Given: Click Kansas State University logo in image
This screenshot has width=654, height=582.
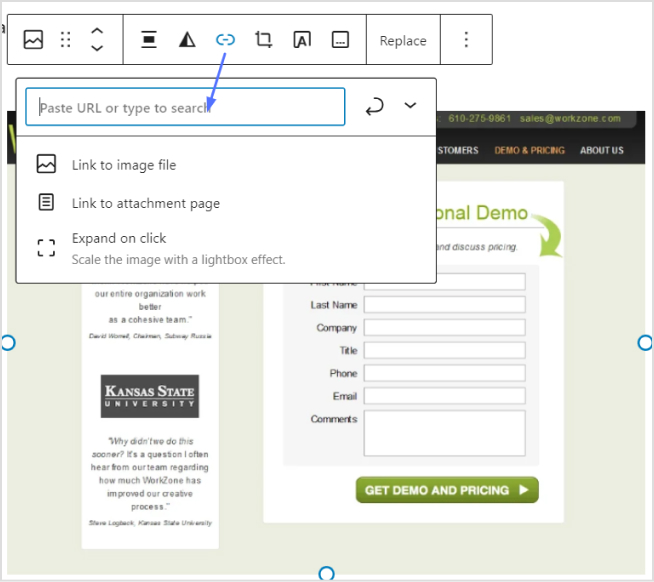Looking at the screenshot, I should [150, 396].
